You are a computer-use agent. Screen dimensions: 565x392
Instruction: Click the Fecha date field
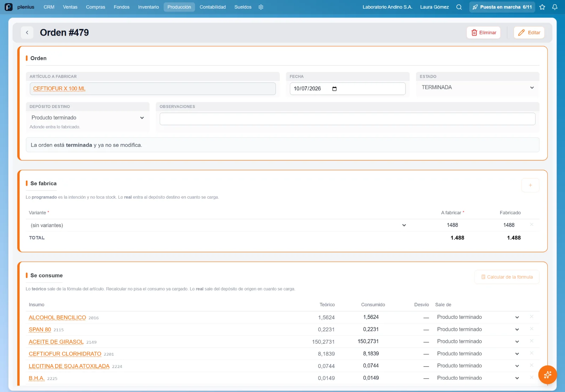pos(347,89)
